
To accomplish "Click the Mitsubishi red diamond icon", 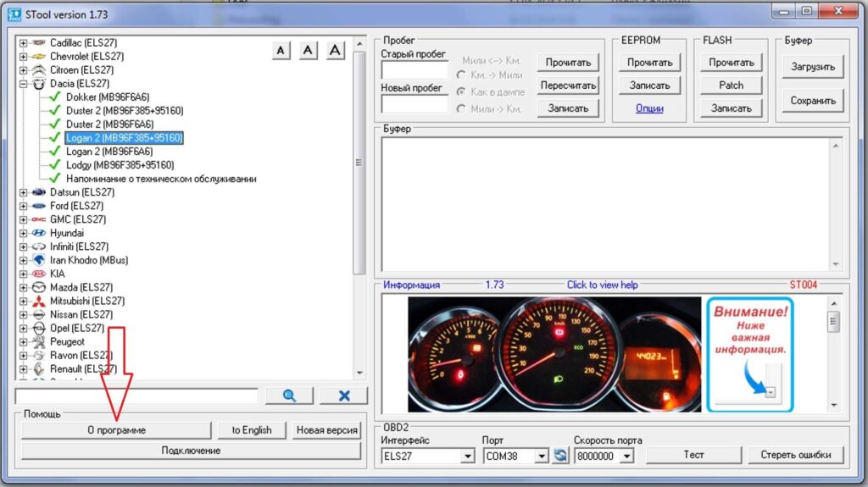I will pyautogui.click(x=39, y=301).
